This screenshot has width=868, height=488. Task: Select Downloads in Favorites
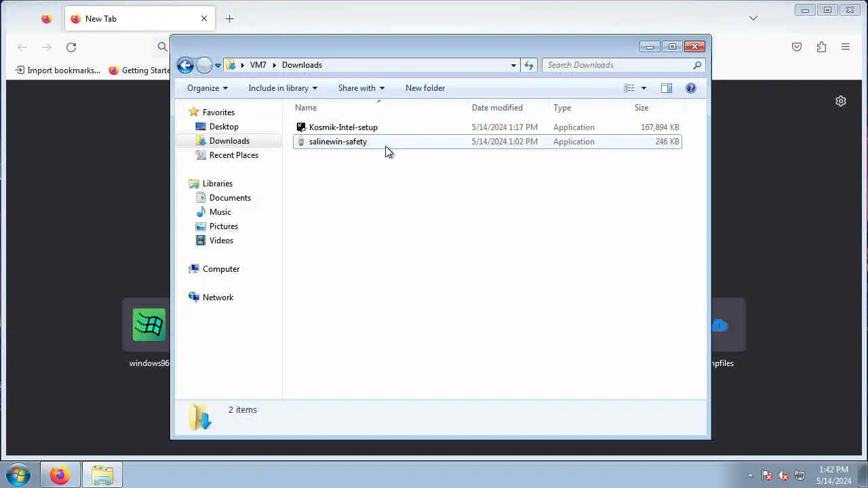point(229,141)
